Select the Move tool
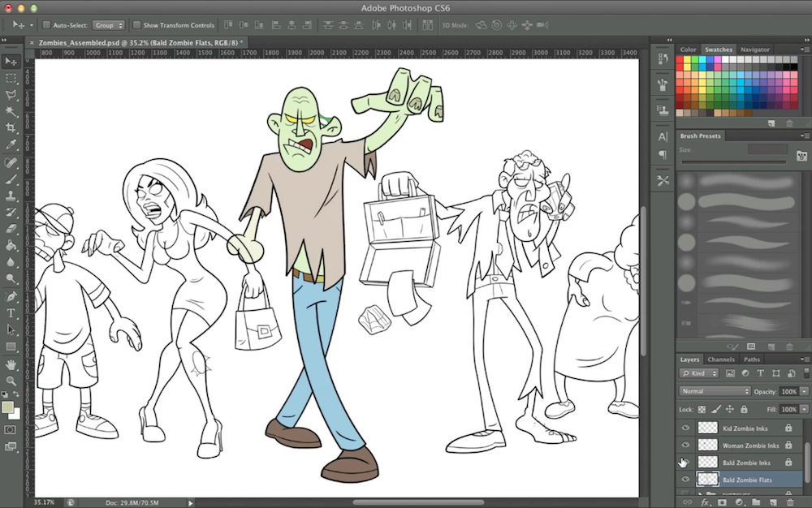The width and height of the screenshot is (812, 508). tap(11, 61)
